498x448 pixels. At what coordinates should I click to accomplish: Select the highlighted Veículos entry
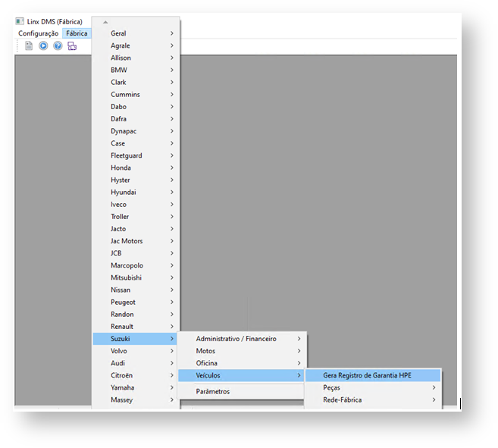[x=240, y=375]
